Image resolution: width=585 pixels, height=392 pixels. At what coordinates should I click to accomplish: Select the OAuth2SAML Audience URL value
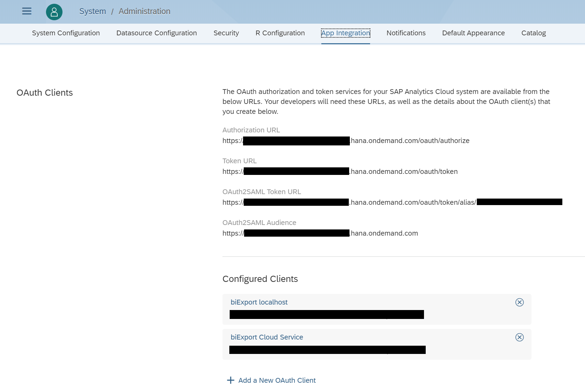(320, 233)
